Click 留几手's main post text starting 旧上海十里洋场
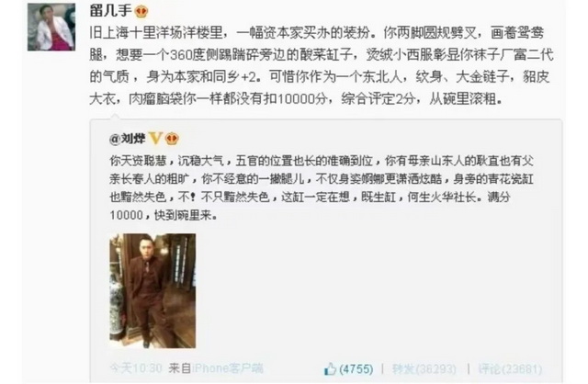 point(322,65)
